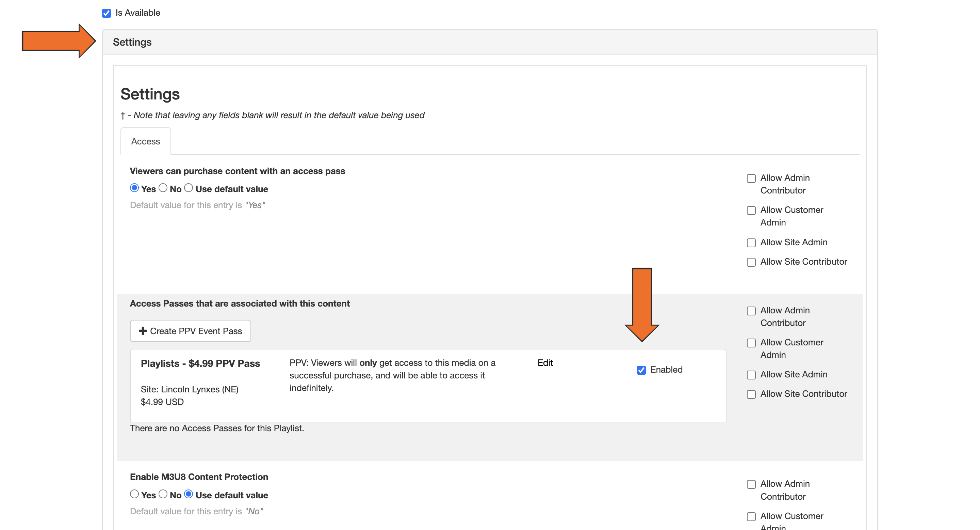
Task: Check Allow Admin Contributor in the M3U8 section
Action: tap(751, 484)
